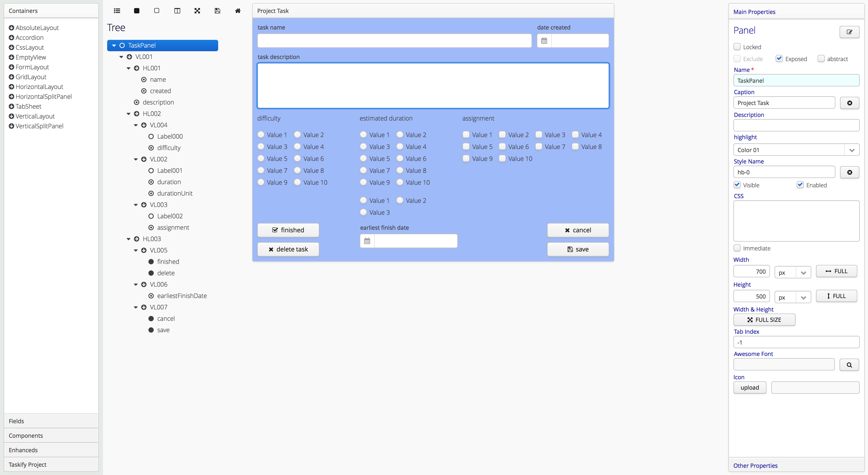The image size is (868, 475).
Task: Click the task name input field
Action: [395, 41]
